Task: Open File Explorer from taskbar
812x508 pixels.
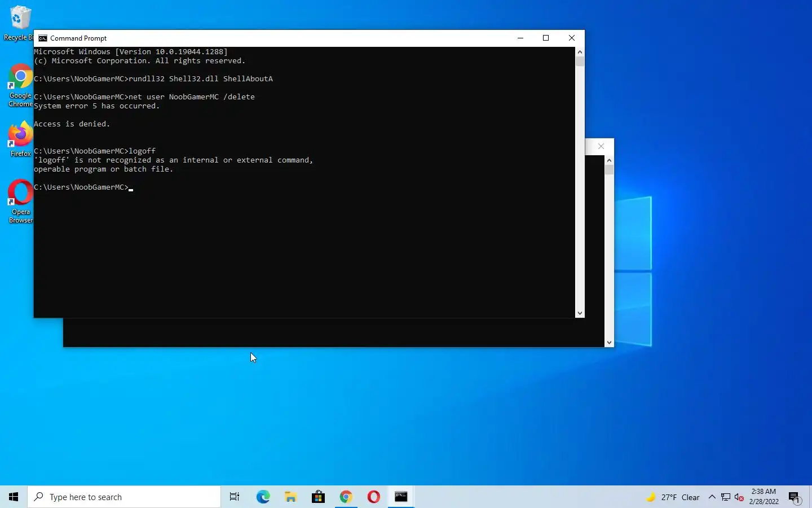Action: 290,497
